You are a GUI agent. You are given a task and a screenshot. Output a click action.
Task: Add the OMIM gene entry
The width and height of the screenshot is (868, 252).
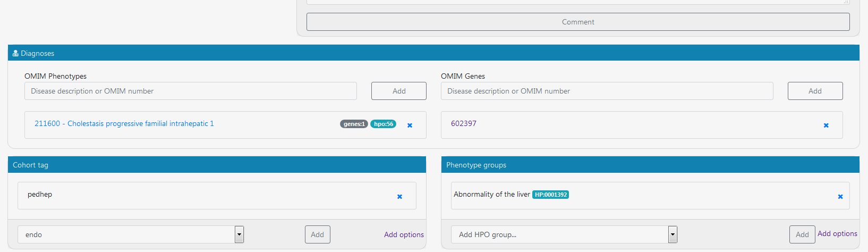tap(815, 91)
